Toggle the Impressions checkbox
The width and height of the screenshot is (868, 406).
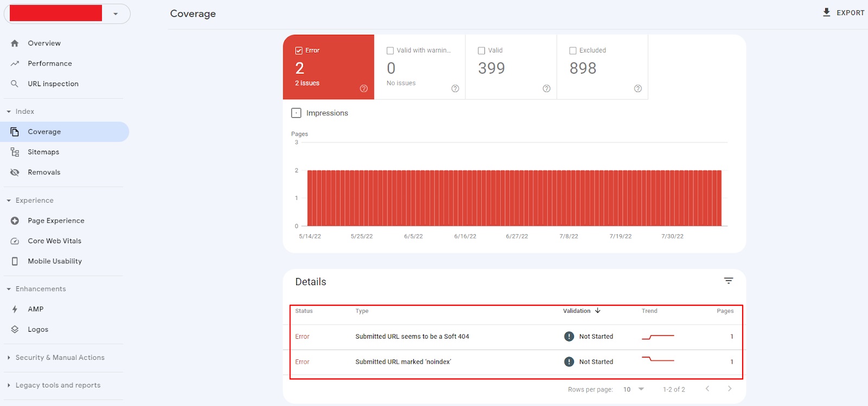coord(296,113)
